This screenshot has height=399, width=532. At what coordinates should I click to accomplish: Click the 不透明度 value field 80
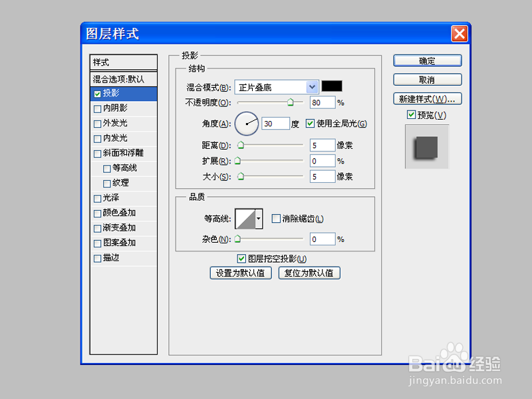point(323,102)
